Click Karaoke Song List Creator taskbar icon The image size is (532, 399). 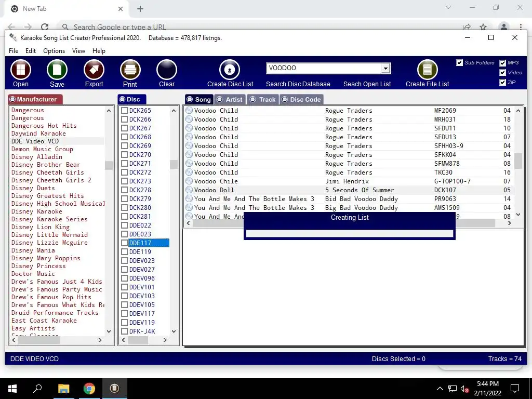[x=114, y=389]
